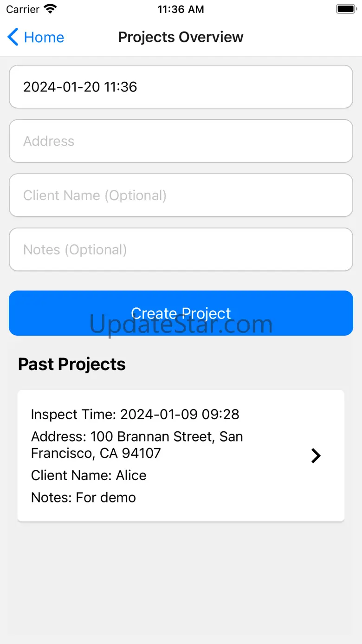Screen dimensions: 362x644
Task: Tap the Wi-Fi status icon
Action: click(50, 9)
